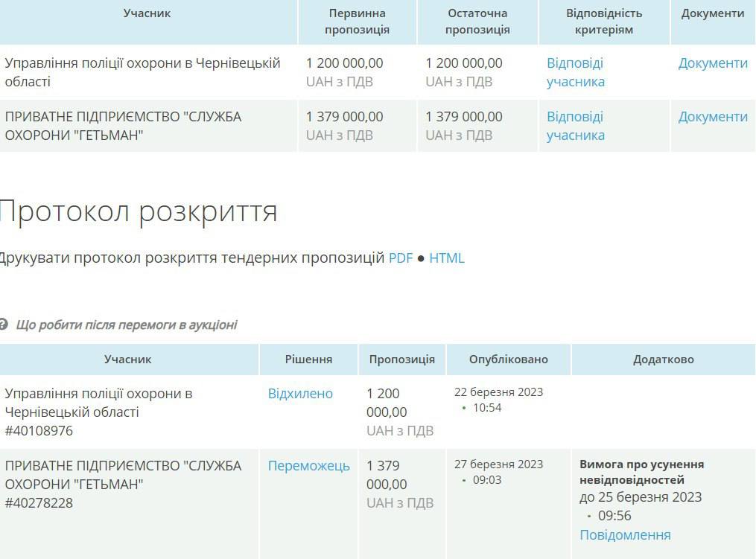
Task: Select the time 09:03
Action: [x=487, y=480]
